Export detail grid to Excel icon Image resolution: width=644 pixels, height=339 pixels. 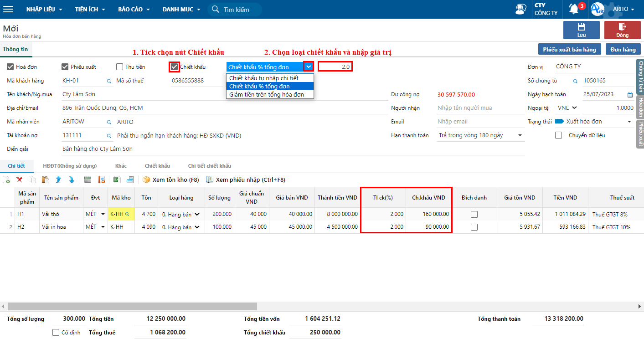(x=116, y=180)
